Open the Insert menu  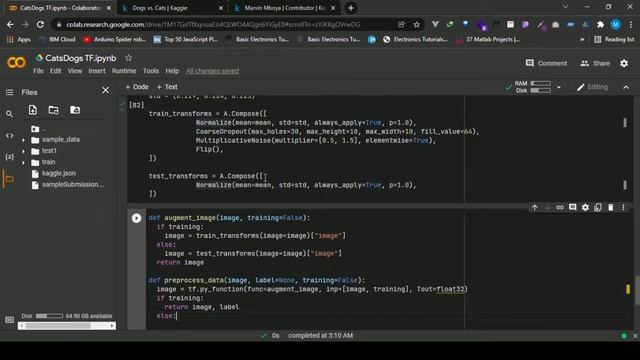tap(97, 71)
